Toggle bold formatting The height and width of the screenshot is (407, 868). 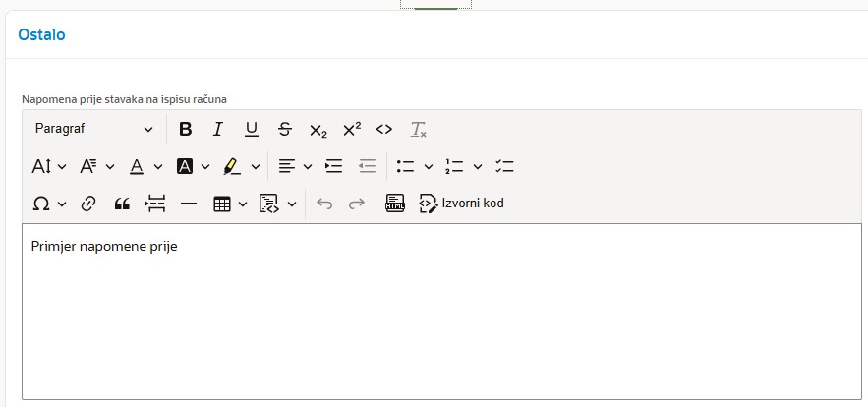pyautogui.click(x=185, y=129)
